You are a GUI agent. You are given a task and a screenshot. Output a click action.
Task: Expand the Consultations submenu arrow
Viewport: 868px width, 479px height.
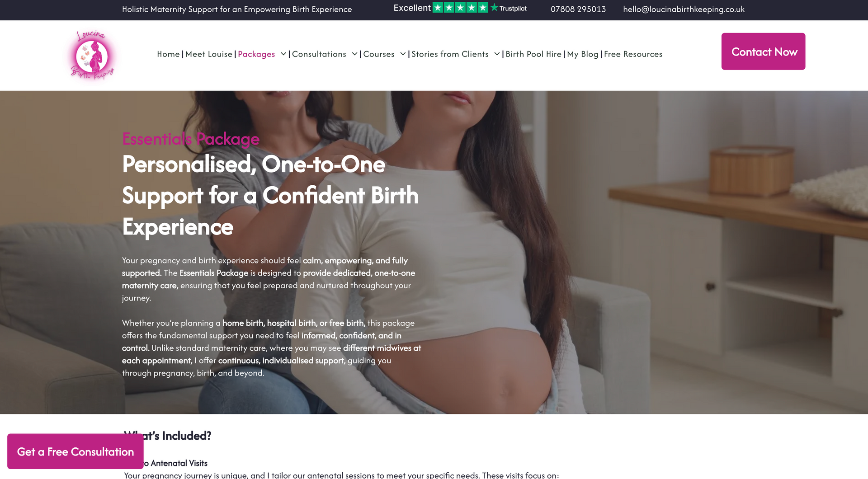pyautogui.click(x=355, y=54)
